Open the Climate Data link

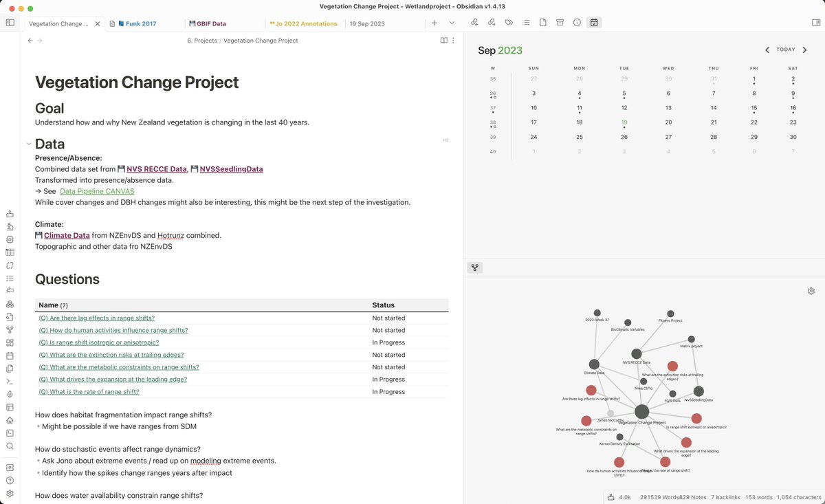(67, 235)
